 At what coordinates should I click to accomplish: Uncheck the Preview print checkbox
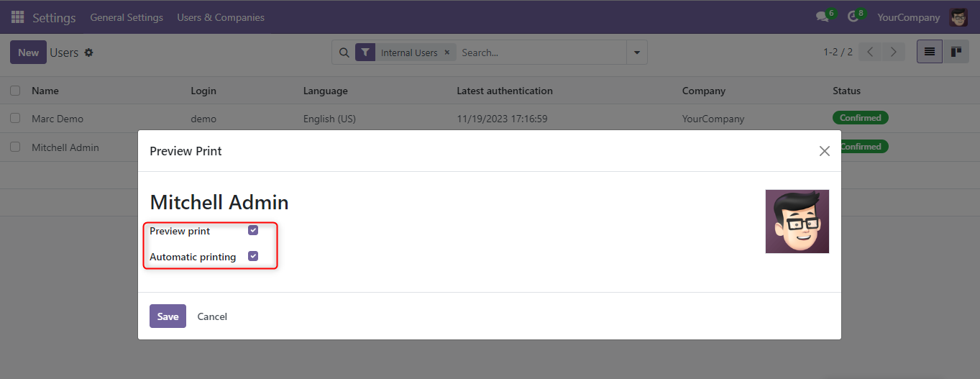pos(253,231)
